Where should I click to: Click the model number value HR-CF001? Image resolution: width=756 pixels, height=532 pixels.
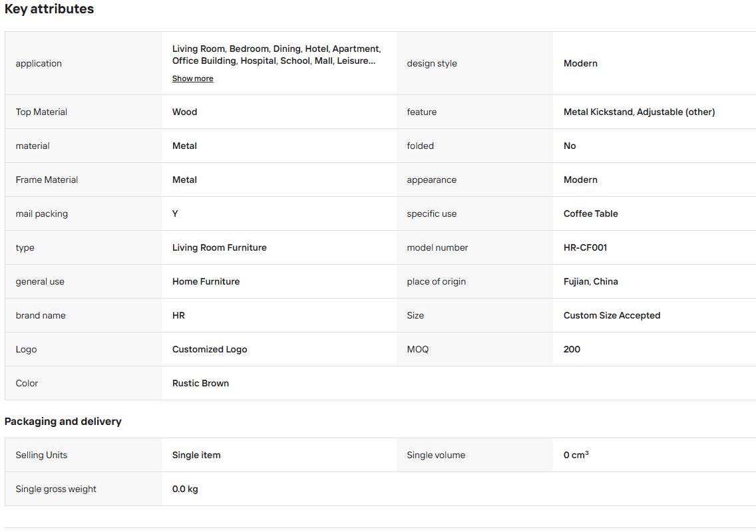[585, 247]
